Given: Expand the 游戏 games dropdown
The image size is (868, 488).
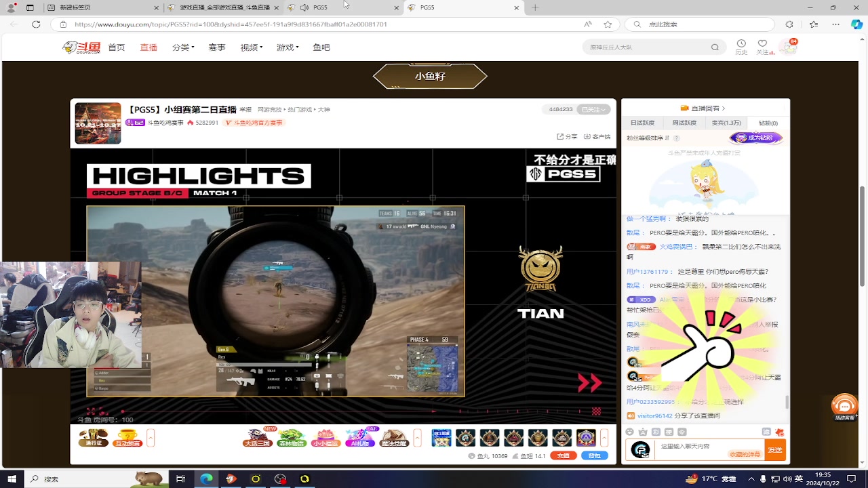Looking at the screenshot, I should pyautogui.click(x=288, y=47).
